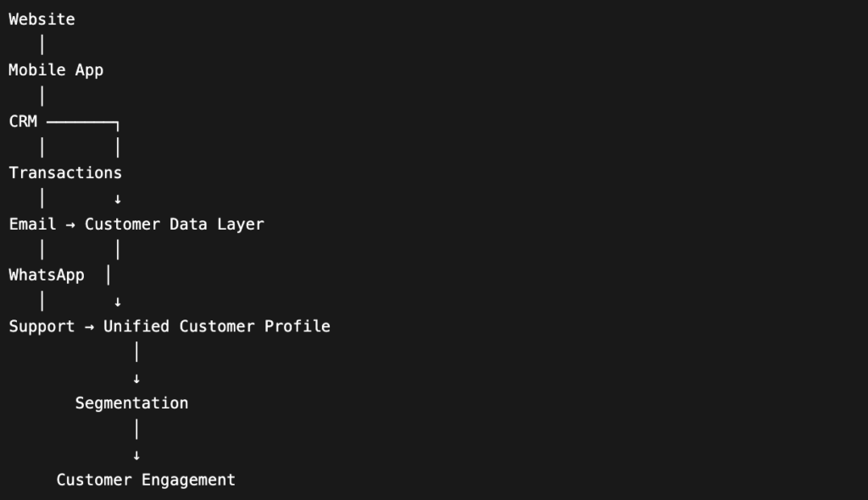
Task: Click the CRM node text
Action: coord(23,121)
